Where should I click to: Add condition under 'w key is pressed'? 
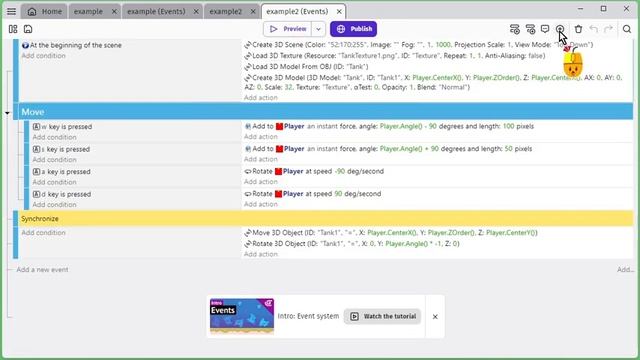(x=54, y=137)
